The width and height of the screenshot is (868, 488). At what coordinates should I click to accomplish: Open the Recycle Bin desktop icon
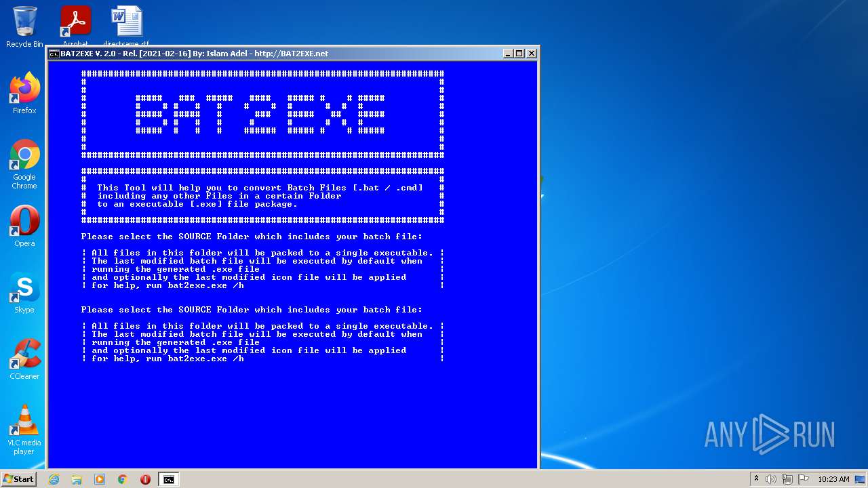24,27
